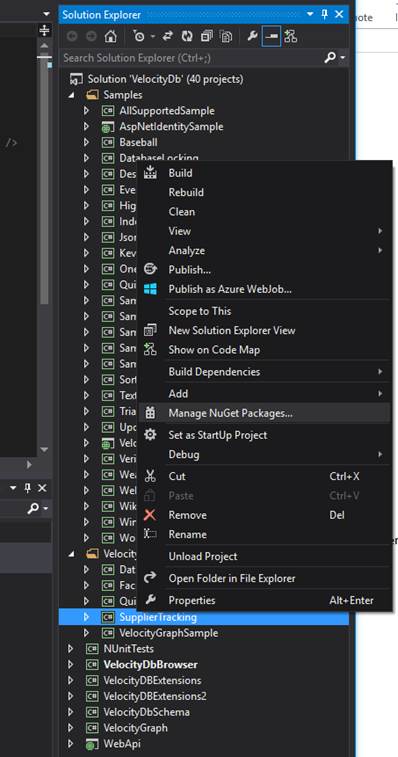This screenshot has height=757, width=398.
Task: Click the code map icon in toolbar
Action: 291,37
